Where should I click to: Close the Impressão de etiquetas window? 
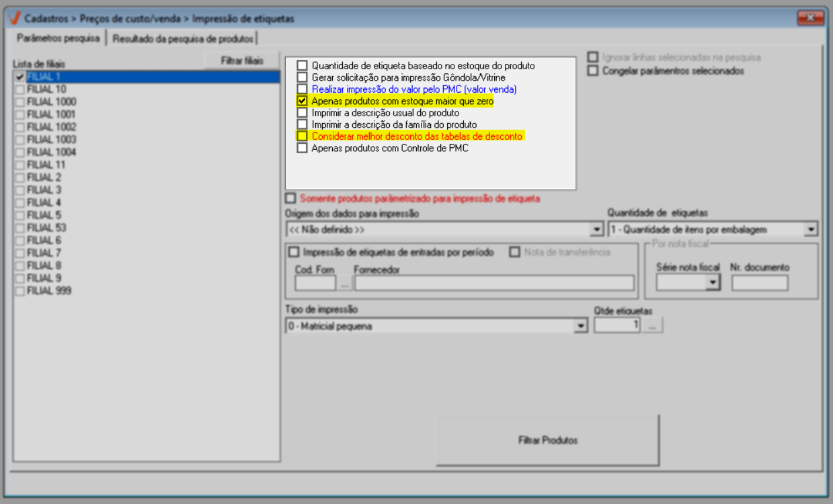coord(811,18)
